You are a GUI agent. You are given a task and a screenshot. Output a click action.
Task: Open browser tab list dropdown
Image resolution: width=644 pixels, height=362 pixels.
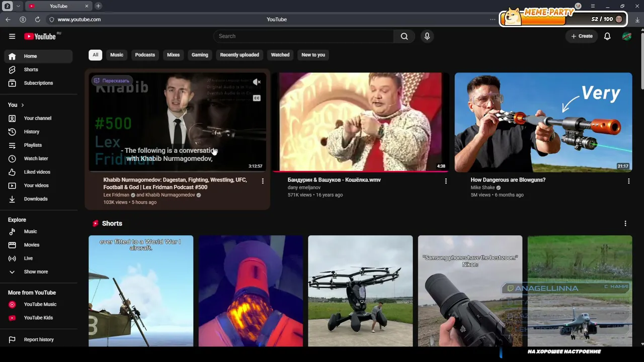point(18,6)
